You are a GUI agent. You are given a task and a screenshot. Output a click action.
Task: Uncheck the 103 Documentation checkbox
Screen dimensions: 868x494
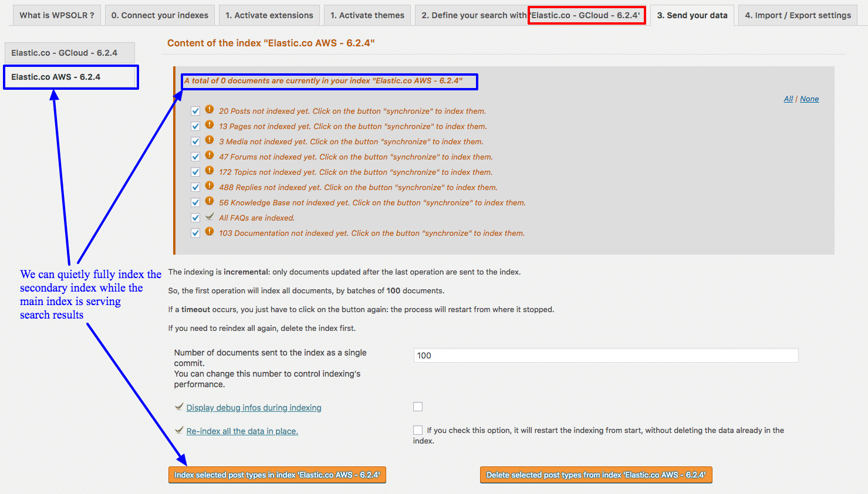pyautogui.click(x=195, y=233)
